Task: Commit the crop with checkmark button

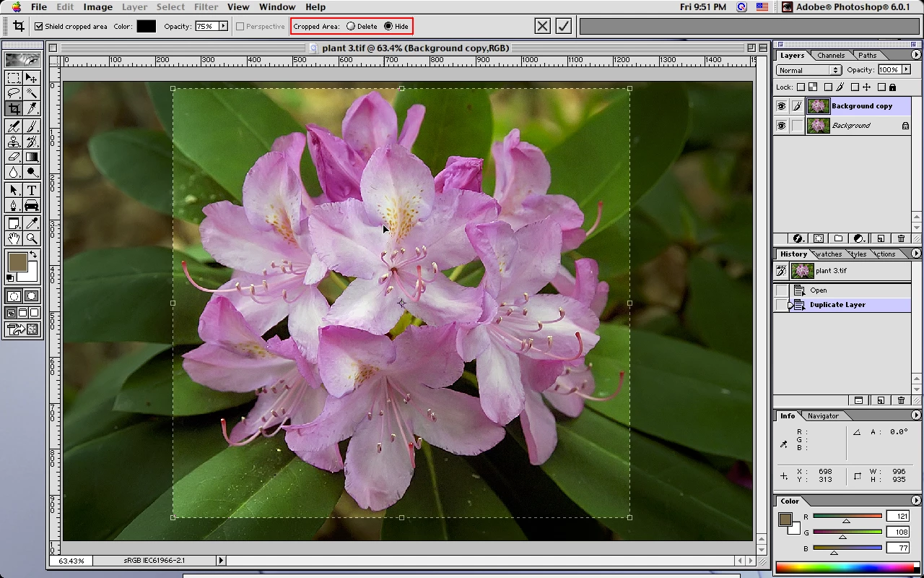Action: click(564, 26)
